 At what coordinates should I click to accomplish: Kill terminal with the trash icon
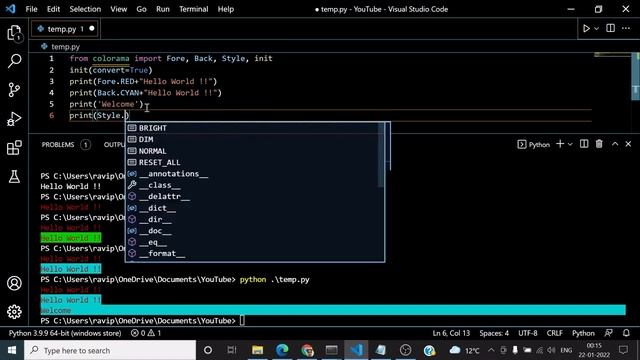599,144
